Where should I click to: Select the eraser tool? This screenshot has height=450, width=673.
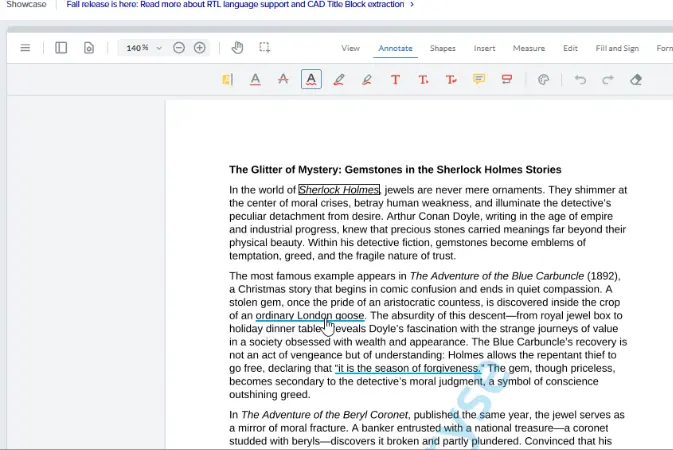click(636, 79)
